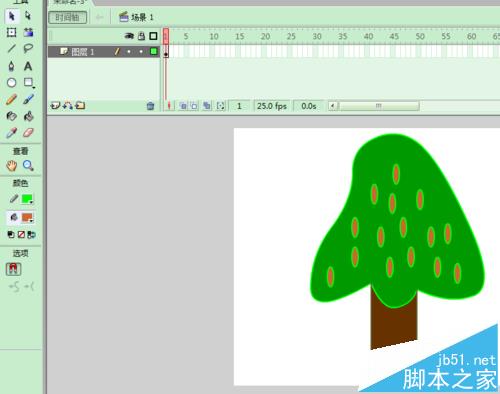This screenshot has height=394, width=500.
Task: Select the Fill Transform tool
Action: tap(28, 32)
